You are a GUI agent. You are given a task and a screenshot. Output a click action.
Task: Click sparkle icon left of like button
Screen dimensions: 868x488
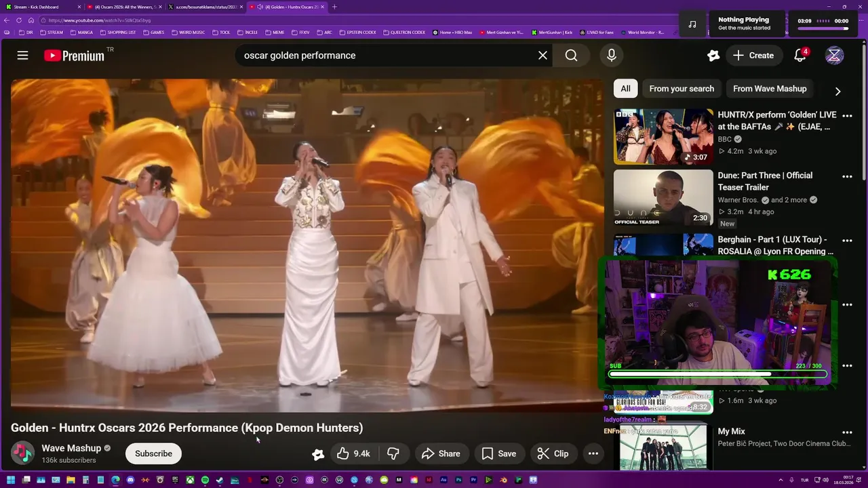coord(318,454)
